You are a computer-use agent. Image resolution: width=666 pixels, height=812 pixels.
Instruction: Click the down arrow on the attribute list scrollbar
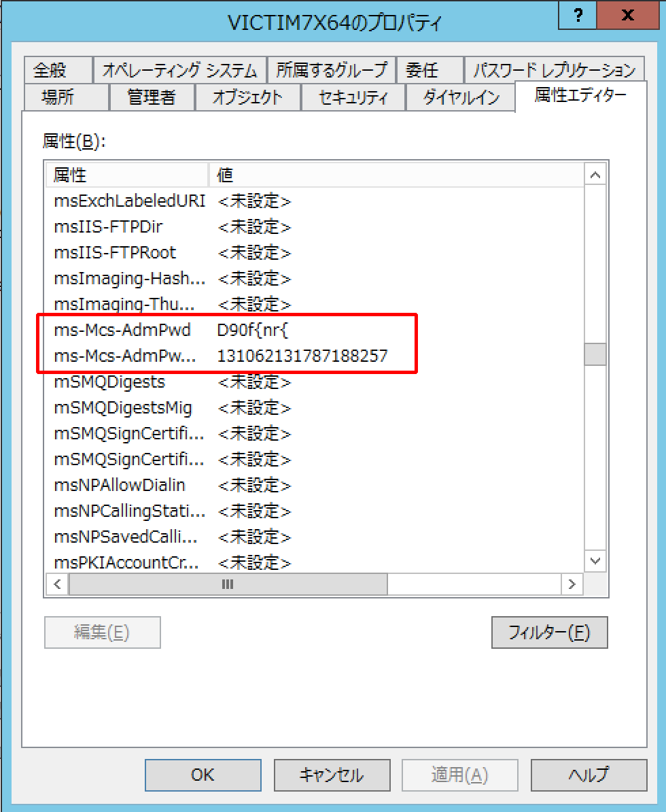click(x=595, y=560)
